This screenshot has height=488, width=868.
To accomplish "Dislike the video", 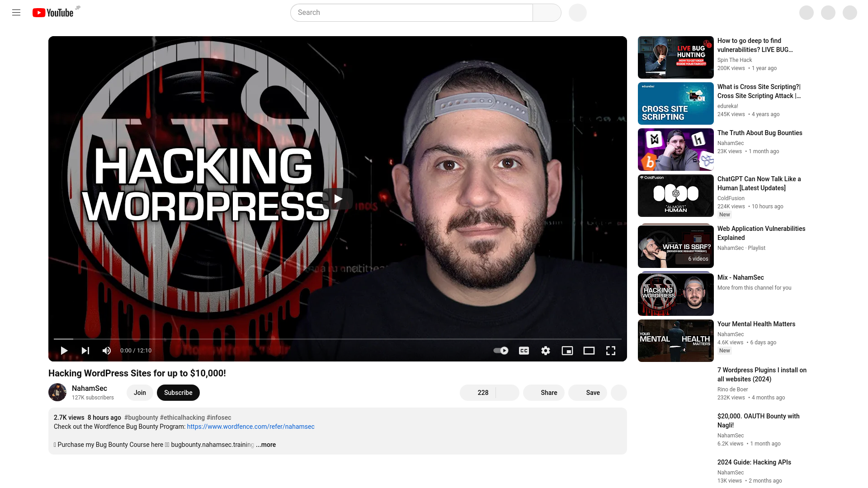I will [x=508, y=393].
